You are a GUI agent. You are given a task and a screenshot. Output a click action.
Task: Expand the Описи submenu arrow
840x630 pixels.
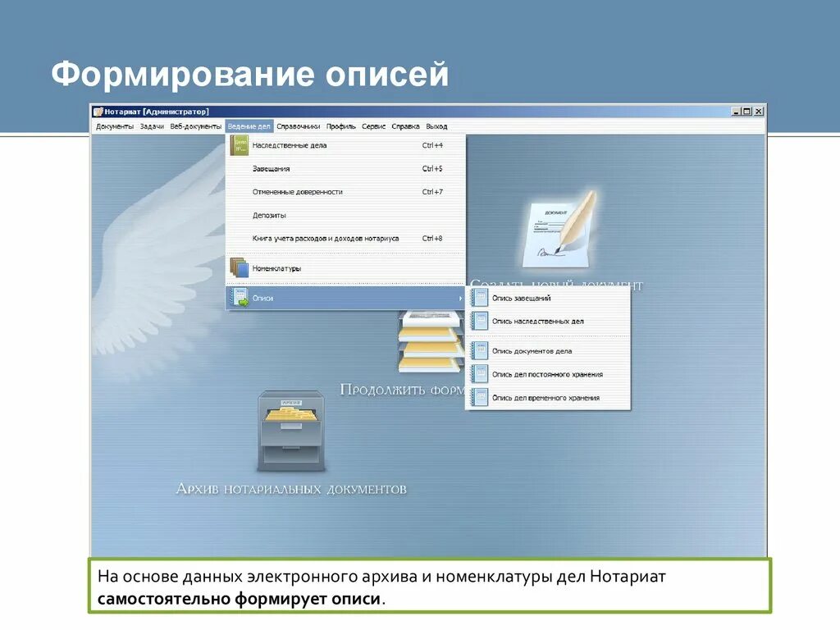[x=459, y=299]
